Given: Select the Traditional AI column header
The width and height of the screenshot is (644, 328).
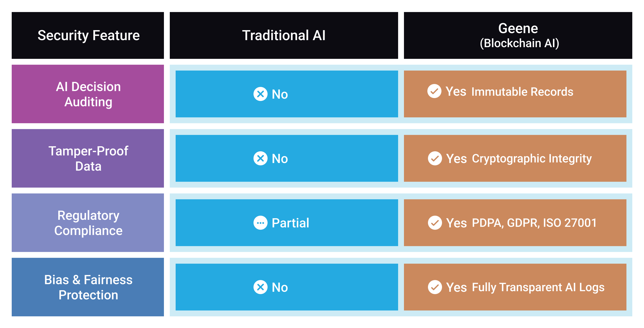Looking at the screenshot, I should point(284,35).
